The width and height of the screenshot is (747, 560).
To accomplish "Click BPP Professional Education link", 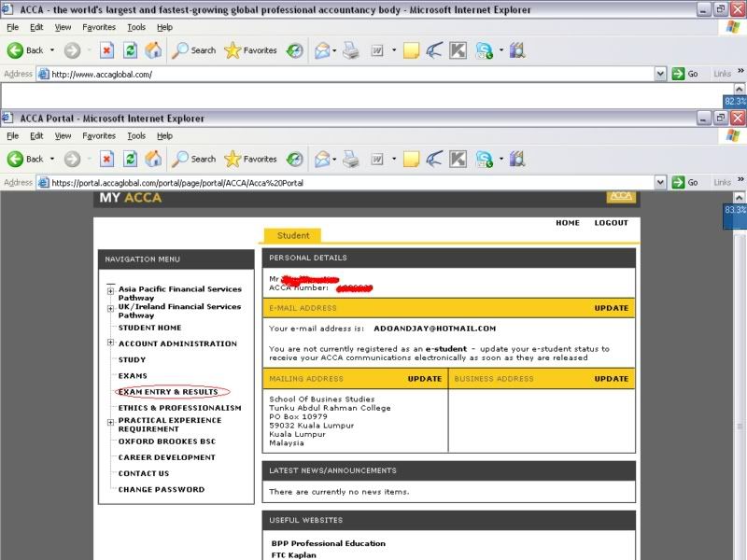I will 329,543.
